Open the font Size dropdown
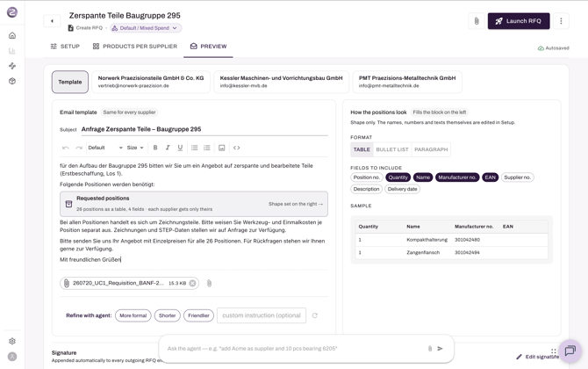The height and width of the screenshot is (369, 588). [x=135, y=148]
